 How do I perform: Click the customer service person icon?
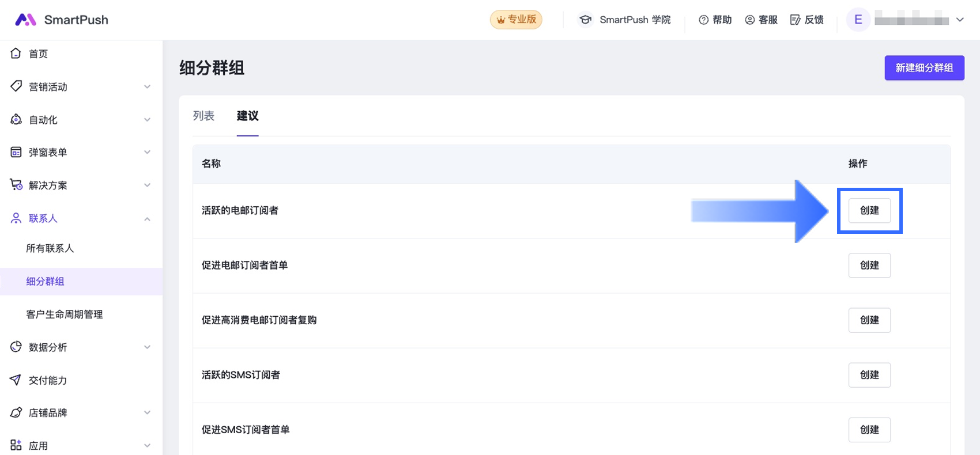tap(749, 20)
